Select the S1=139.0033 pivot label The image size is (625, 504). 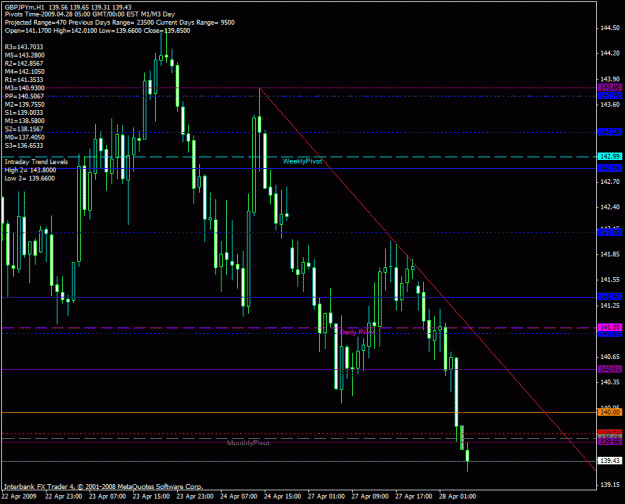click(x=24, y=112)
